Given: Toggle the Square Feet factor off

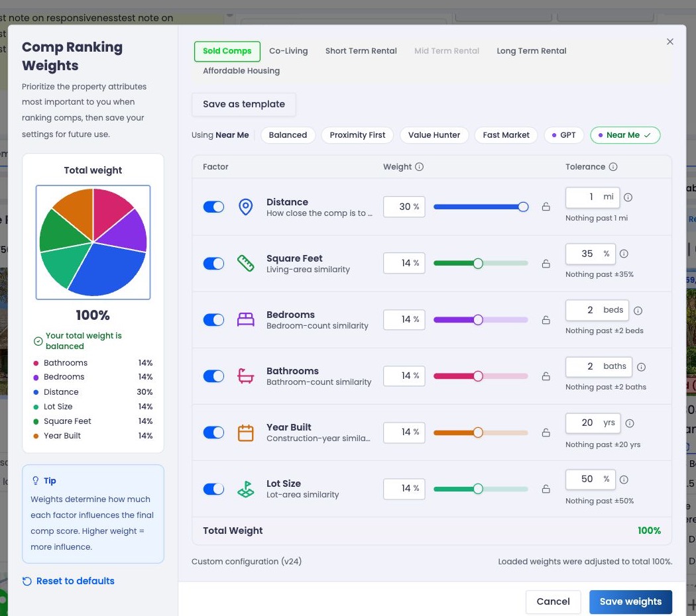Looking at the screenshot, I should (x=213, y=264).
